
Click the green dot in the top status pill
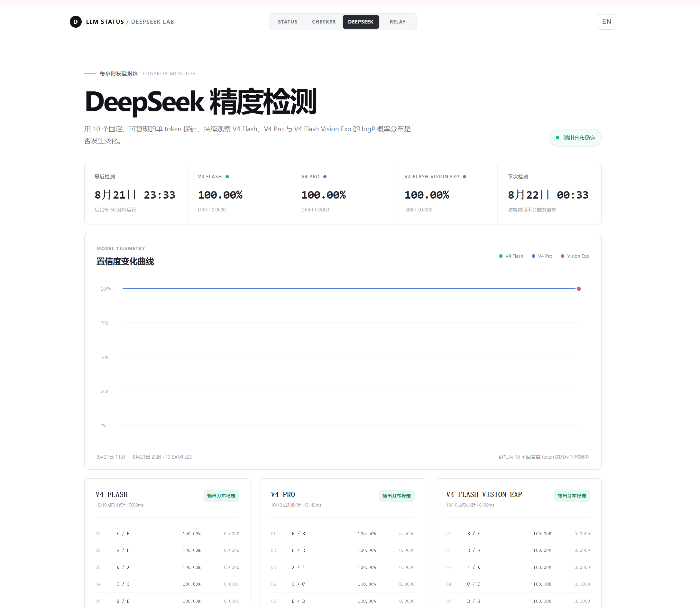tap(557, 137)
